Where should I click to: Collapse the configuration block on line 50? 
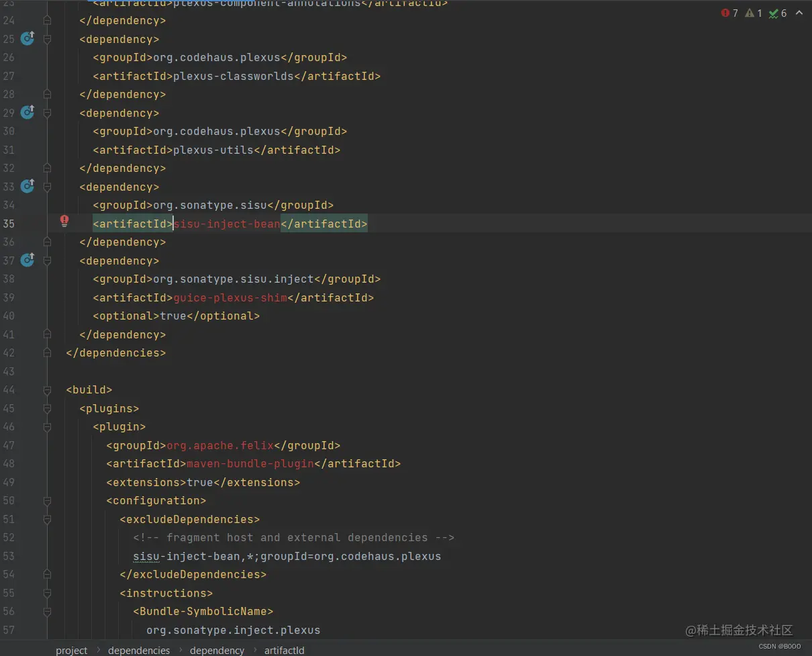click(47, 500)
